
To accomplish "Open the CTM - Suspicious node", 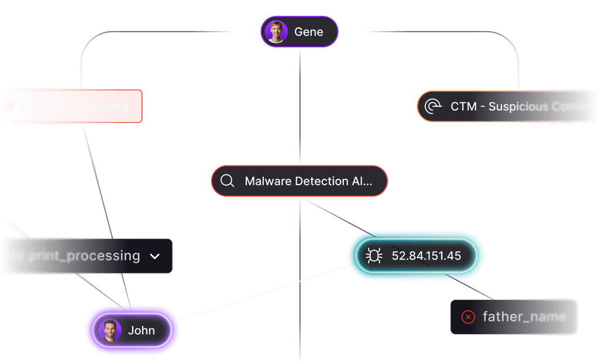I will pyautogui.click(x=507, y=106).
